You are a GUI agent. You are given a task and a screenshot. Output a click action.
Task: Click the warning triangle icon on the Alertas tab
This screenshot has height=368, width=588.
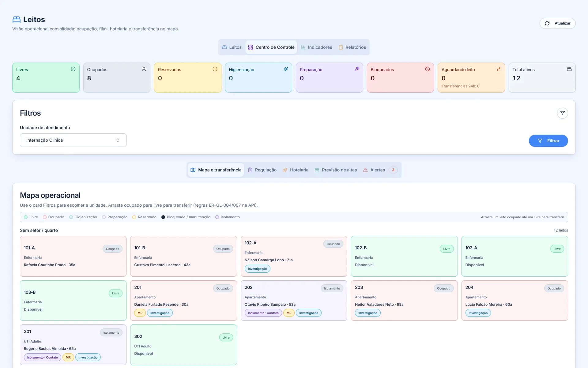tap(365, 170)
